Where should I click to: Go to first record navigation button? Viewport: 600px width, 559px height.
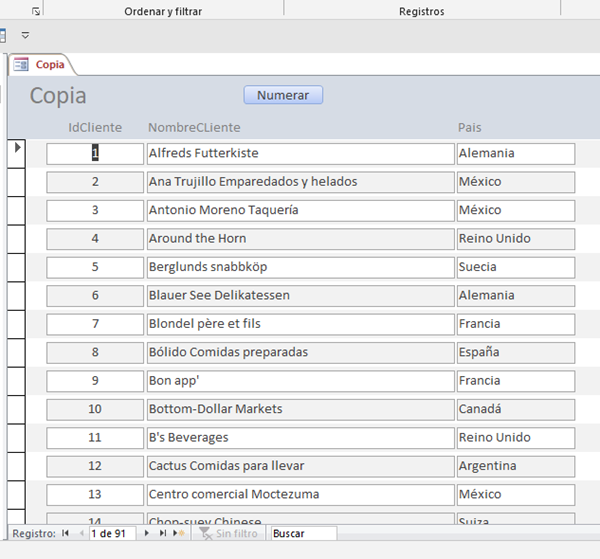(66, 534)
